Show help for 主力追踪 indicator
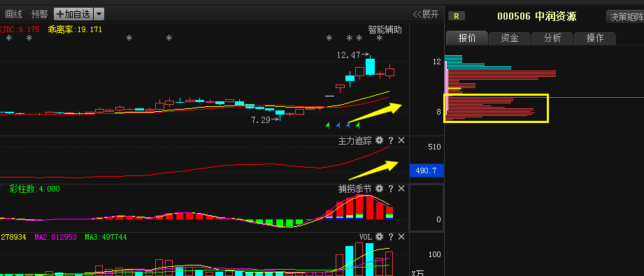 pos(391,141)
